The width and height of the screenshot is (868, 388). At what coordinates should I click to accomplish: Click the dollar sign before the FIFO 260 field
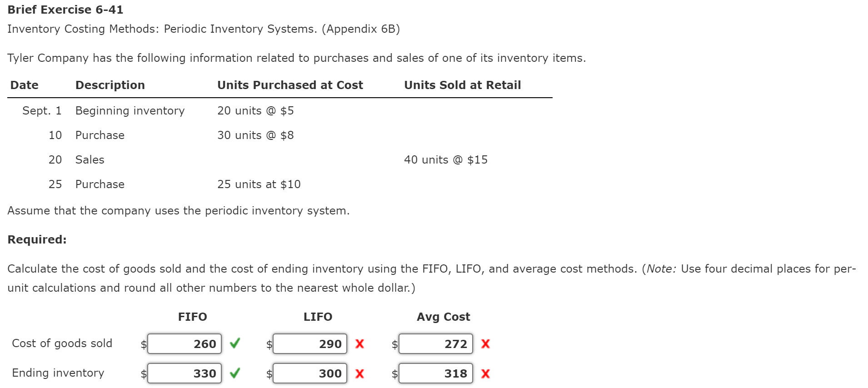(x=143, y=344)
